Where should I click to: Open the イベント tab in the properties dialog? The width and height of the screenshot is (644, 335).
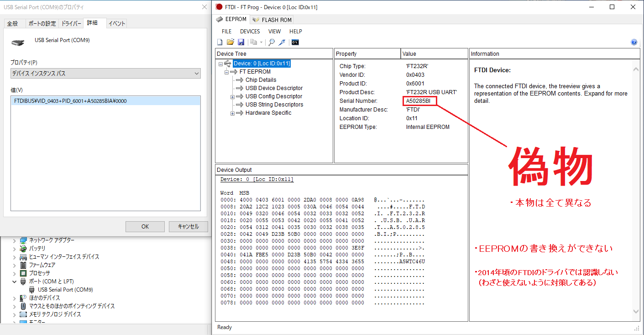pyautogui.click(x=116, y=24)
